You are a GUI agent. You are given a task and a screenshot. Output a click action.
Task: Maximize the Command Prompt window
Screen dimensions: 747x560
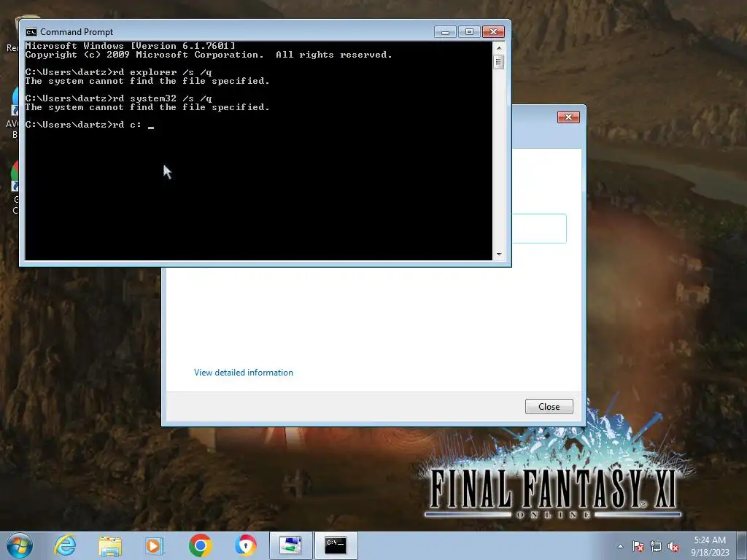coord(469,32)
